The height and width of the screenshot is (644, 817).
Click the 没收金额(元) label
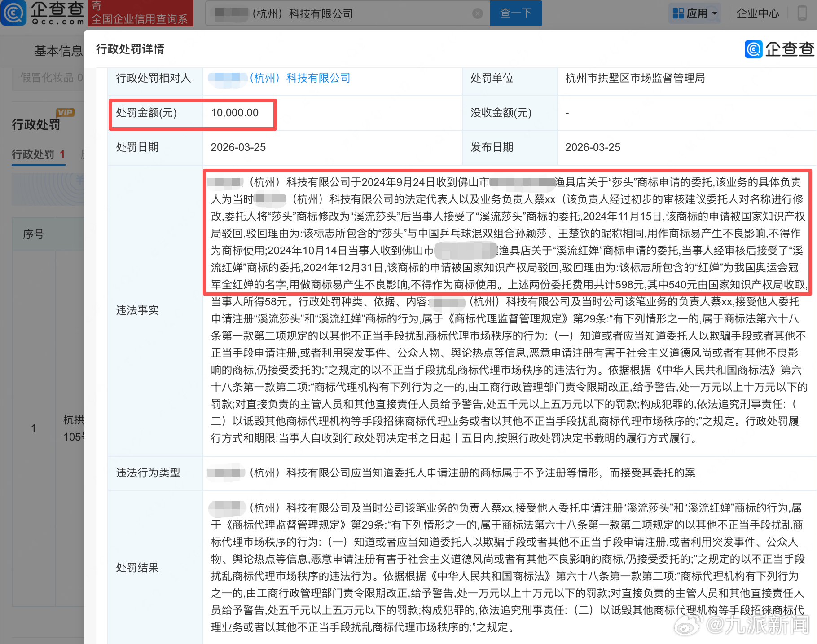[x=501, y=113]
